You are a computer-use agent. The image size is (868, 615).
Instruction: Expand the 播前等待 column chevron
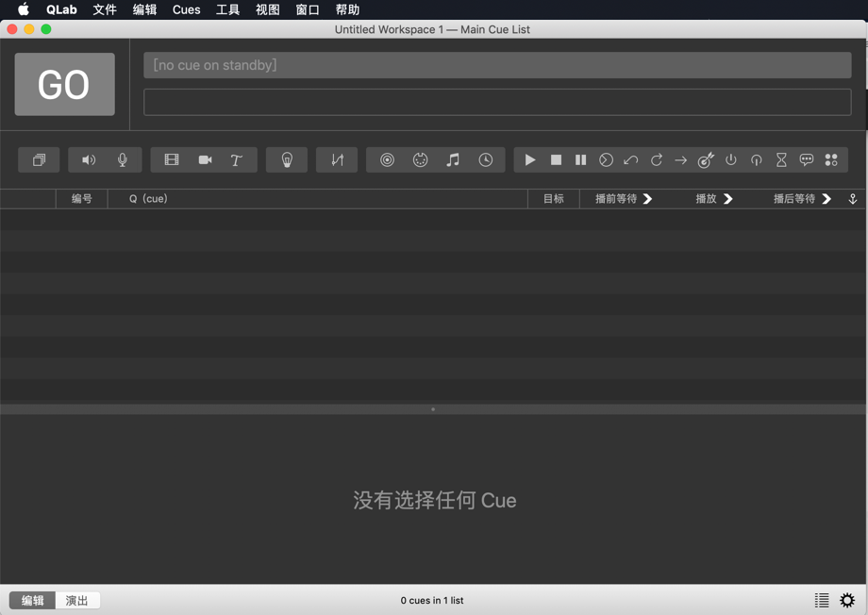pos(647,199)
